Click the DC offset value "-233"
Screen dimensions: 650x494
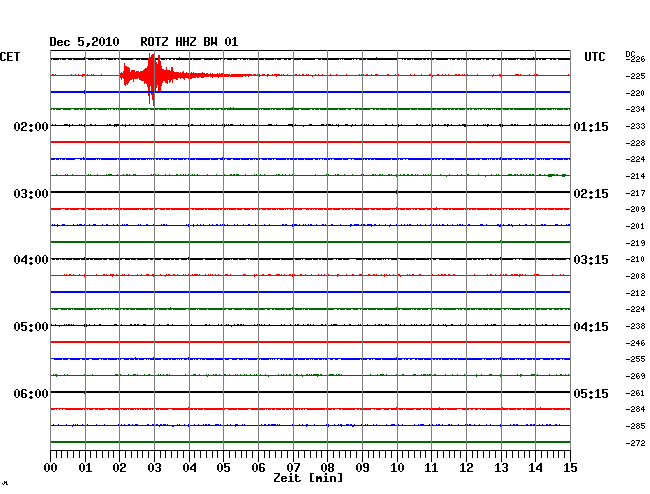click(635, 126)
